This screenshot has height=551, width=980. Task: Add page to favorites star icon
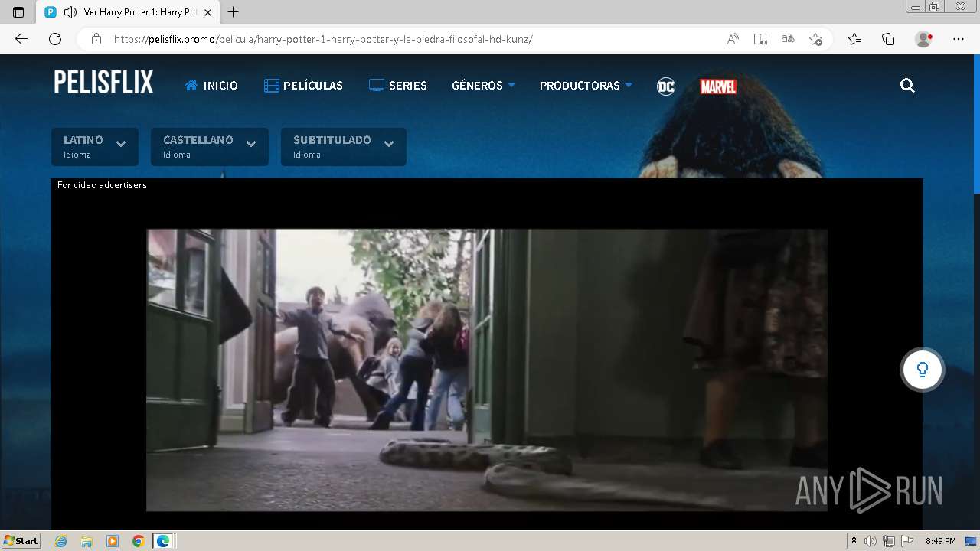click(x=815, y=39)
